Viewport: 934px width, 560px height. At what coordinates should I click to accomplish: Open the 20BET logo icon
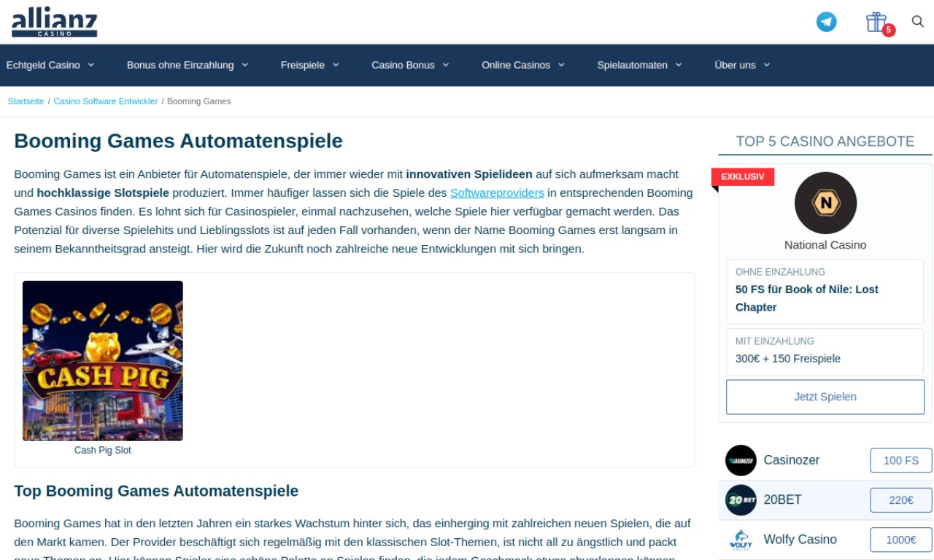tap(741, 499)
